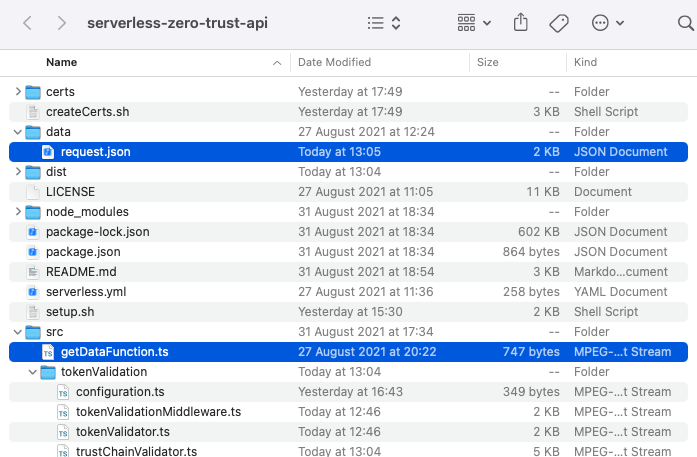
Task: Sort by the Kind column header
Action: (585, 62)
